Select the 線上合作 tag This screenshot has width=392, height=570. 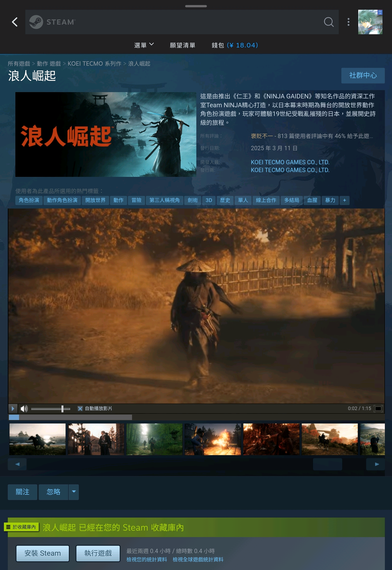266,200
